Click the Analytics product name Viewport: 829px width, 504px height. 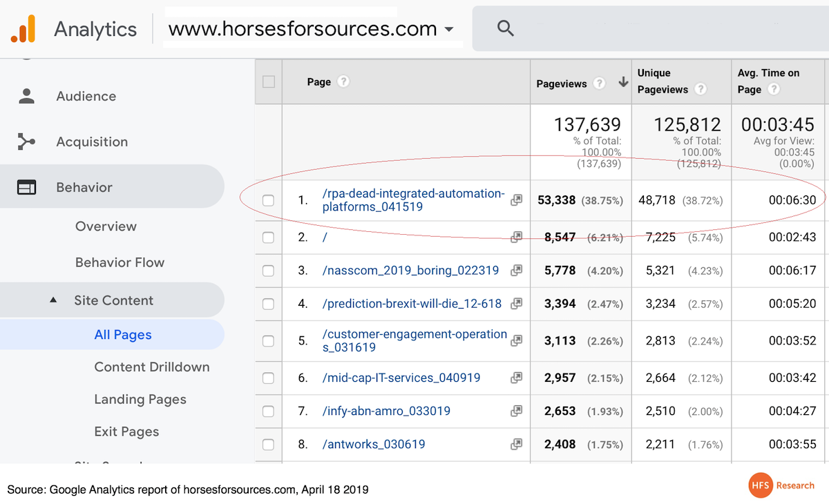pos(95,29)
